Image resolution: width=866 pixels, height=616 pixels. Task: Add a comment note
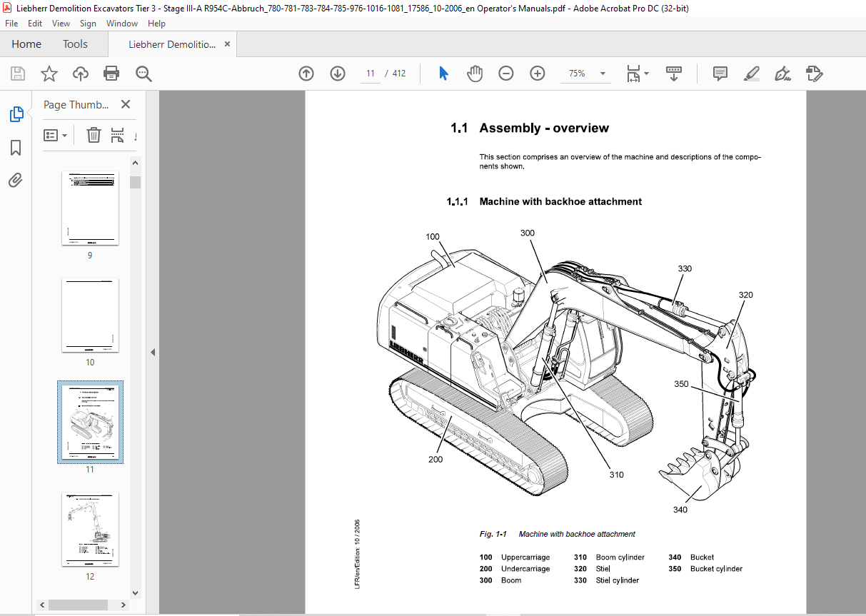click(x=720, y=74)
